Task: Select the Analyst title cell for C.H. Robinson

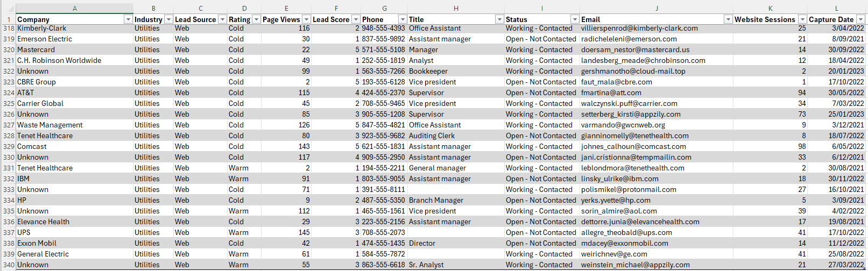Action: (x=456, y=60)
